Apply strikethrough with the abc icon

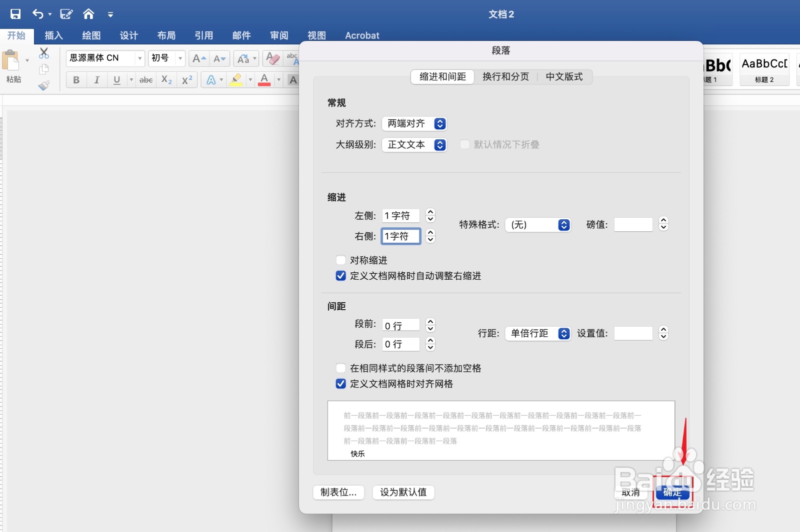coord(146,80)
